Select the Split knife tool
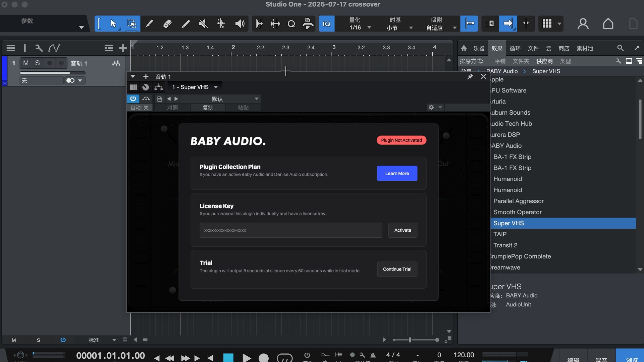Screen dimensions: 644x362 (149, 24)
